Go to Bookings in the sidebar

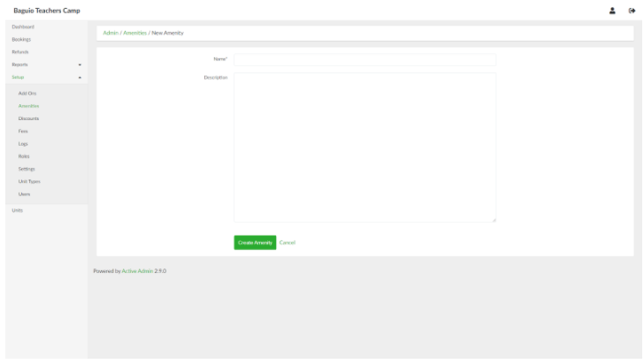coord(20,40)
